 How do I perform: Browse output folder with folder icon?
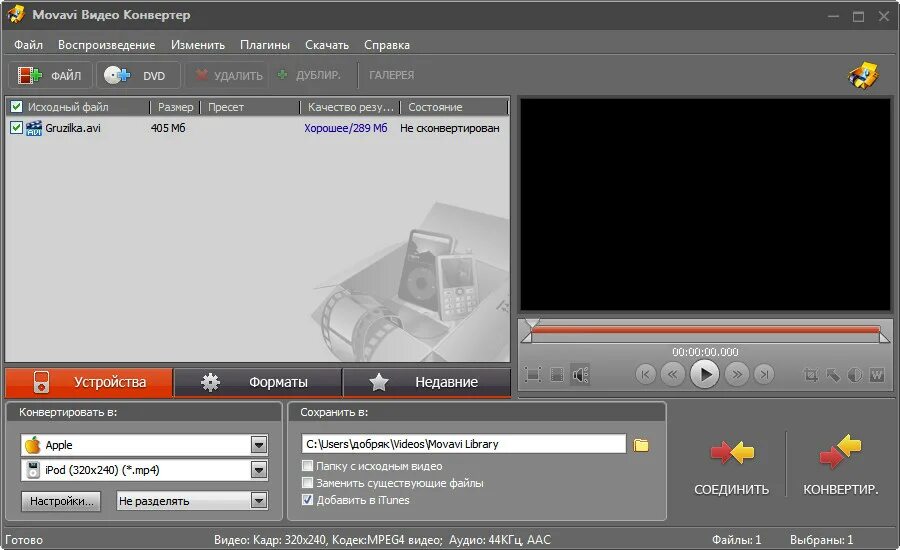tap(641, 445)
